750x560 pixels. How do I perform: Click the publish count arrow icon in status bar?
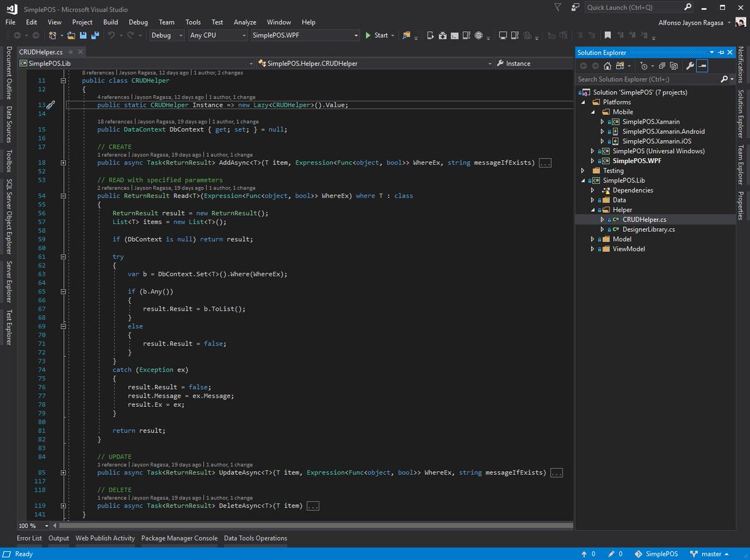[584, 554]
